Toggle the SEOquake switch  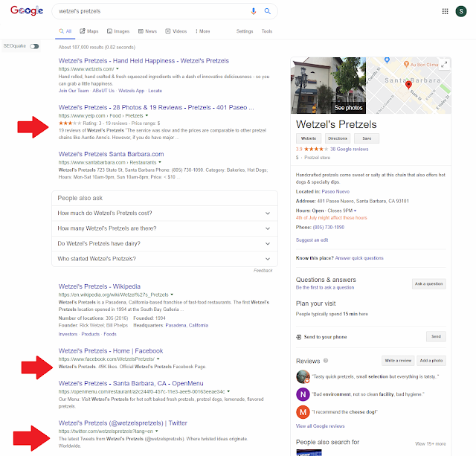tap(34, 46)
